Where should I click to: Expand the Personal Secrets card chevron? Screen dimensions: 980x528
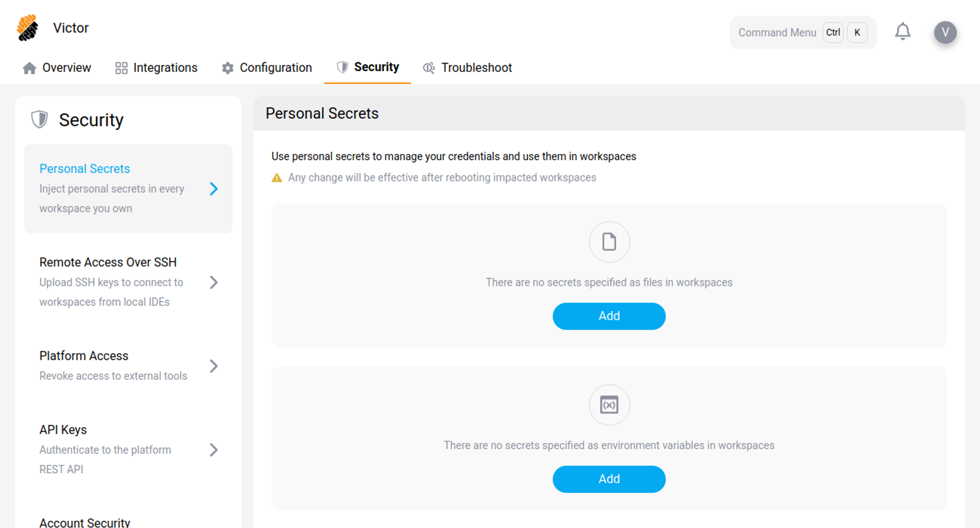[214, 189]
